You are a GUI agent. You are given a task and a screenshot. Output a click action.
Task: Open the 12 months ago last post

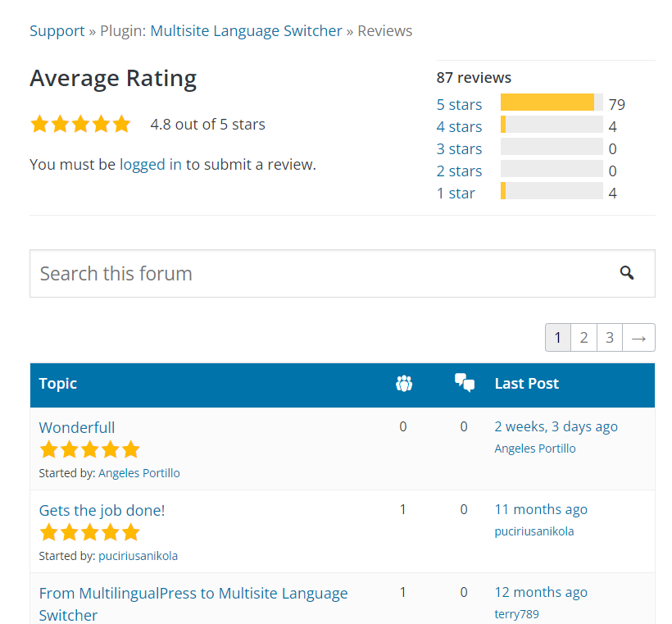point(541,592)
